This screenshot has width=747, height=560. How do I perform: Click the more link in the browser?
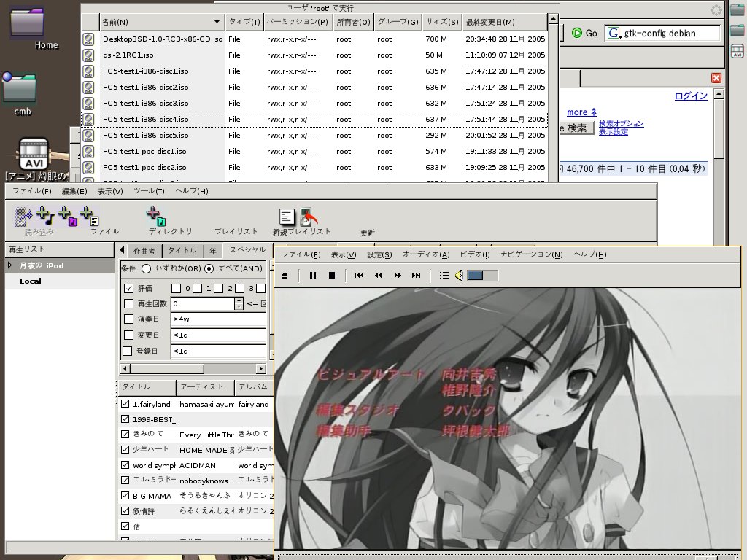click(x=581, y=112)
